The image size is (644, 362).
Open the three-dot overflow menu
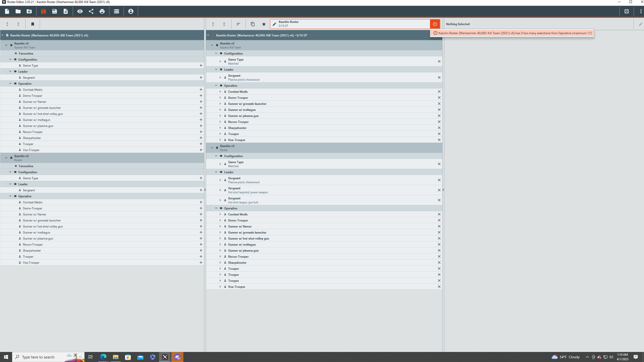click(641, 11)
